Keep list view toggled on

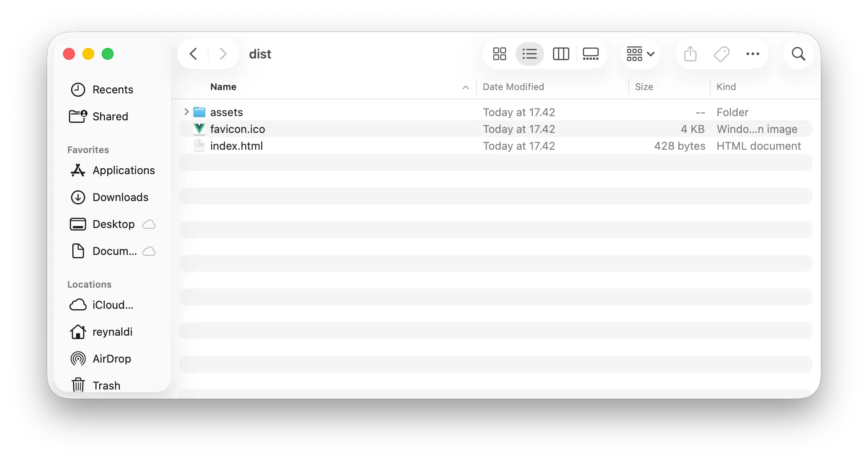pyautogui.click(x=529, y=54)
